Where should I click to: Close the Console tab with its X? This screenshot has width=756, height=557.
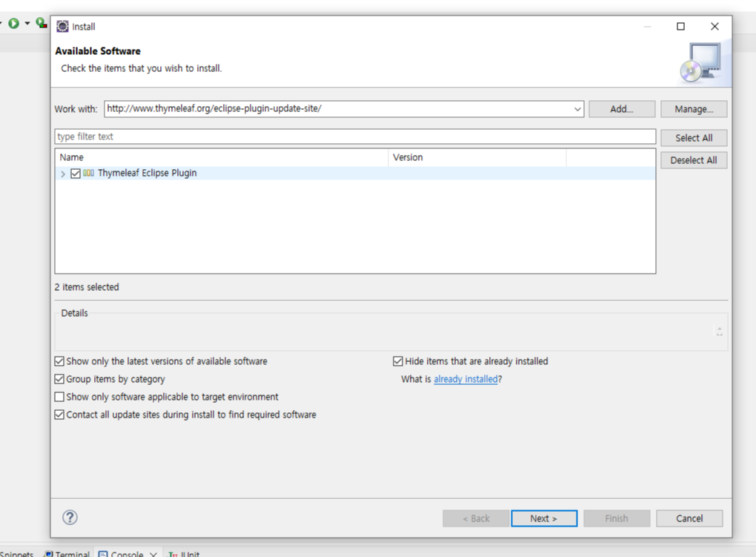click(153, 554)
